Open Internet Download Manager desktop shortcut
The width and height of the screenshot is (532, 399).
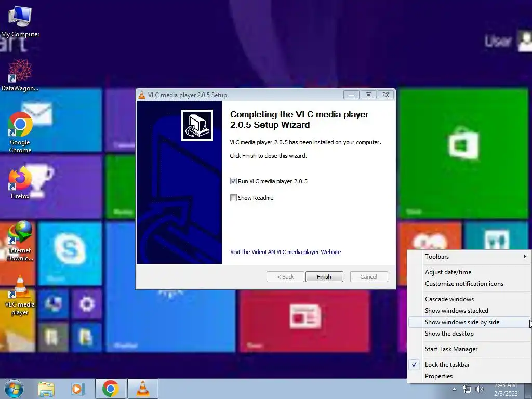click(x=20, y=241)
